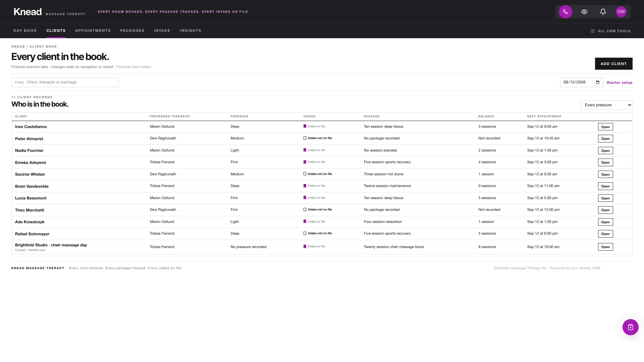
Task: Go to the Day Book tab
Action: (x=25, y=31)
